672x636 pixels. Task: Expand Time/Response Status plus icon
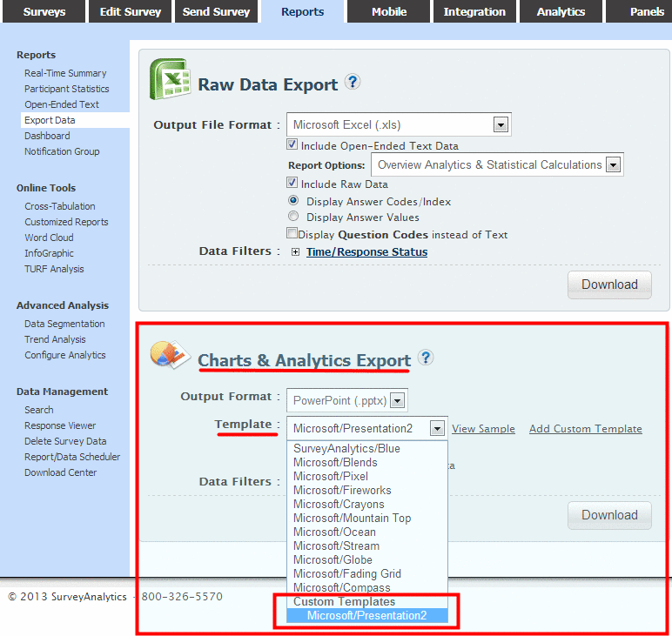(x=296, y=252)
